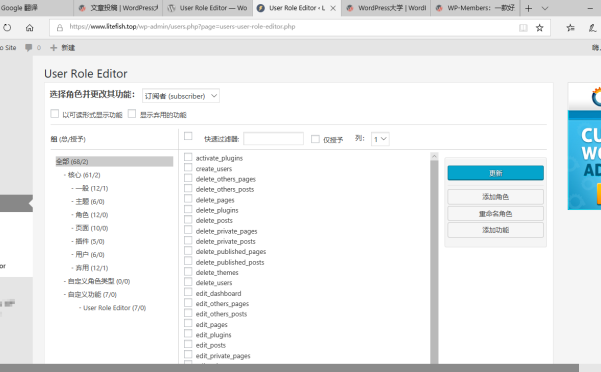Check the delete_plugins capability
601x372 pixels.
click(188, 209)
